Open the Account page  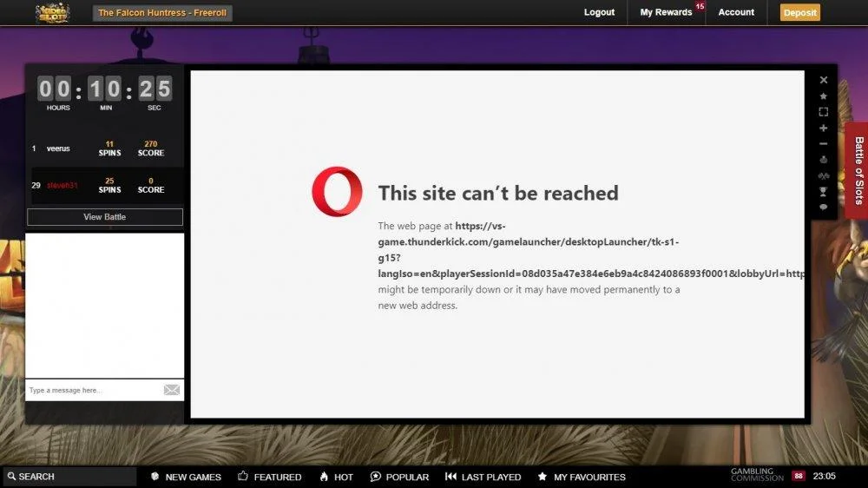[x=736, y=12]
